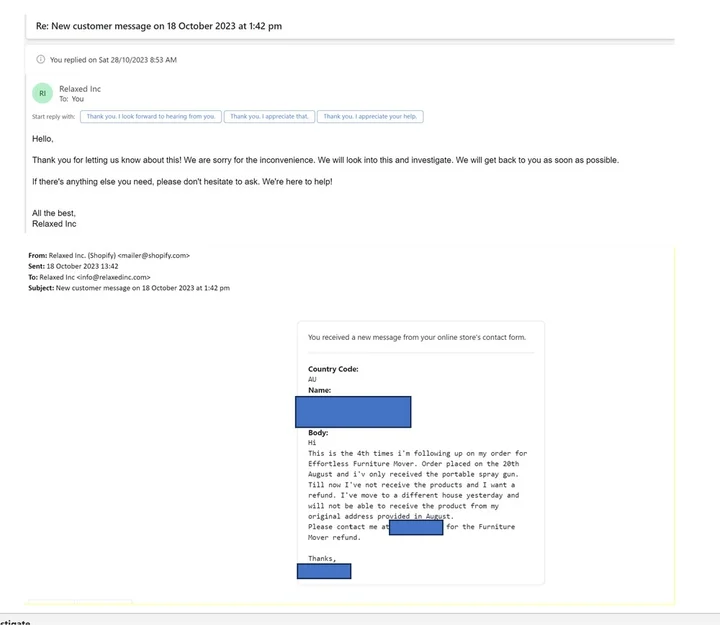Viewport: 720px width, 625px height.
Task: Click the mailer@shopify.com address in From line
Action: [154, 255]
